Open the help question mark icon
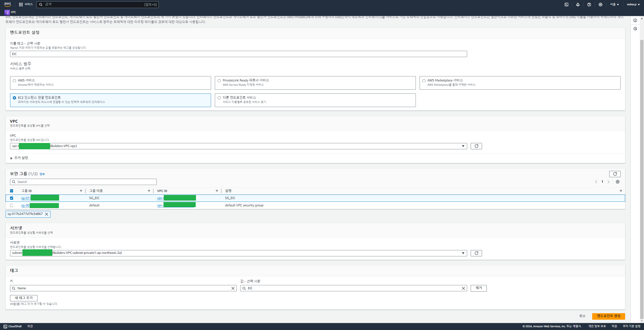The height and width of the screenshot is (330, 644). pos(589,5)
